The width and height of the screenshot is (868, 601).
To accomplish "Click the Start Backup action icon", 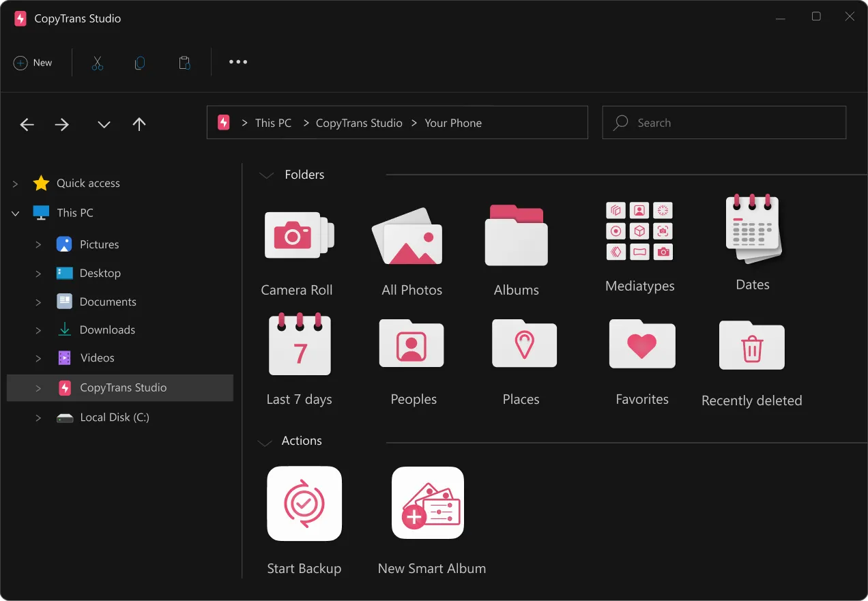I will pos(304,503).
